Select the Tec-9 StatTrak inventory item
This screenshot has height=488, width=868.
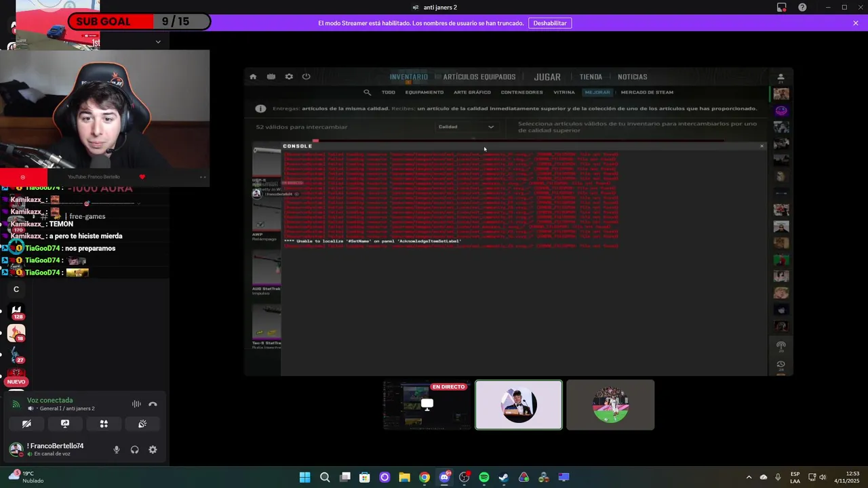(x=267, y=327)
